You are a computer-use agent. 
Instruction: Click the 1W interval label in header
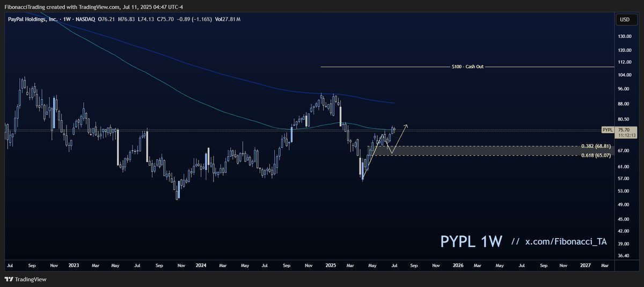click(x=67, y=19)
